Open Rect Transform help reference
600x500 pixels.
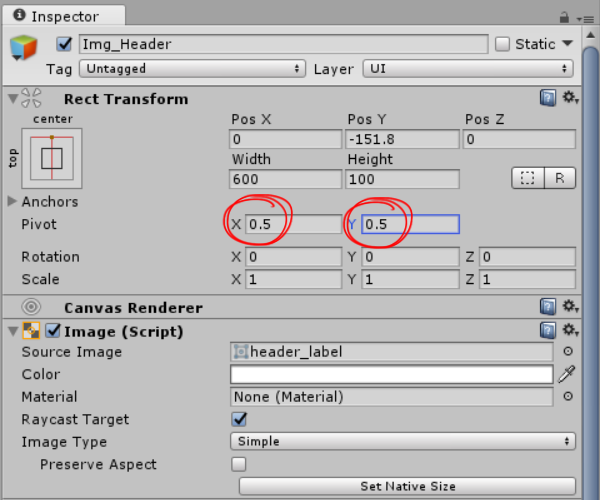click(x=548, y=98)
